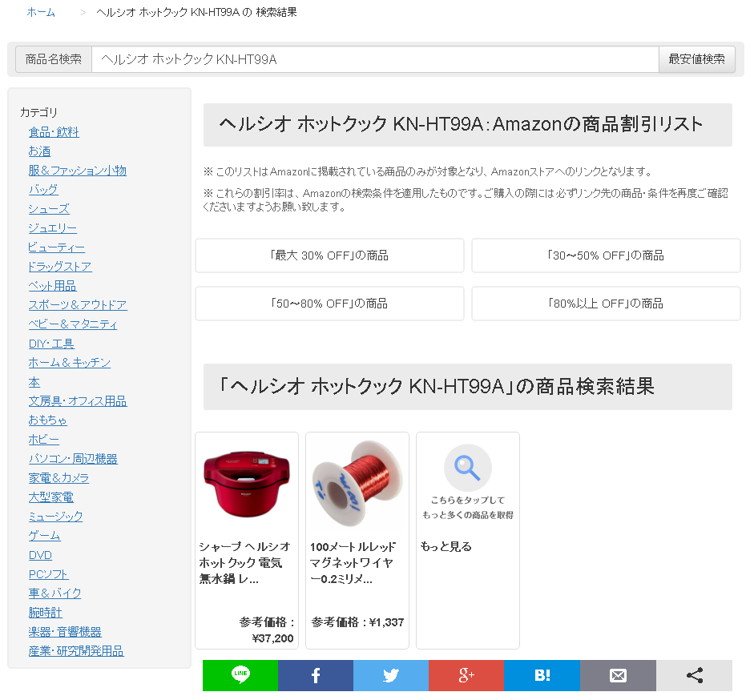Share on Twitter bird icon
Screen dimensions: 750x700
point(391,675)
